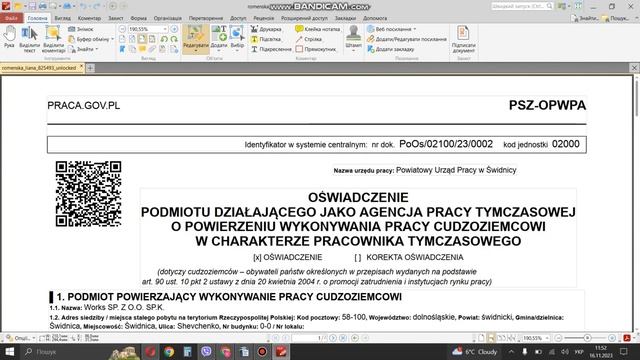This screenshot has height=360, width=640.
Task: Open the 190.55% zoom level combo box
Action: [148, 29]
